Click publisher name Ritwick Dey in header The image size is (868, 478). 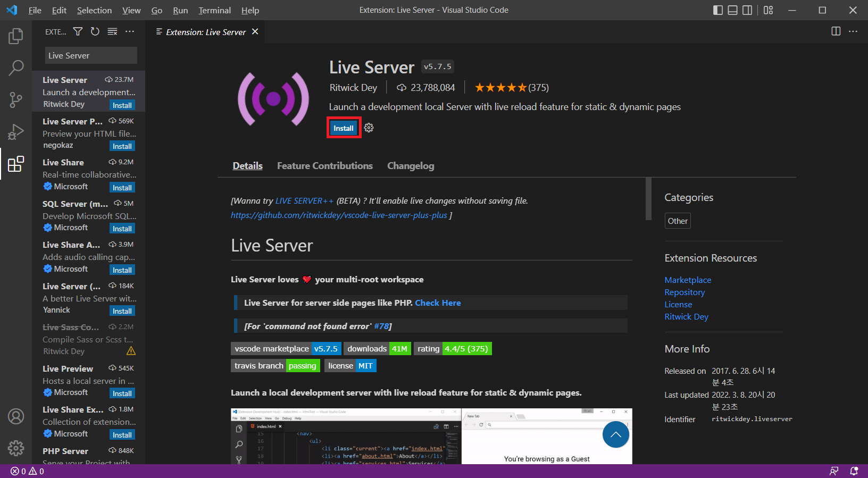(353, 88)
